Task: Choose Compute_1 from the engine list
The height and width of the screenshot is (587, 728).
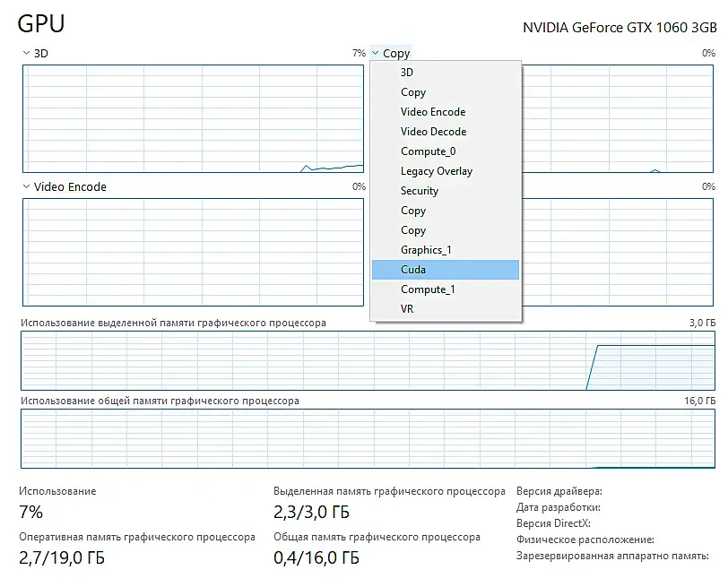Action: [428, 289]
